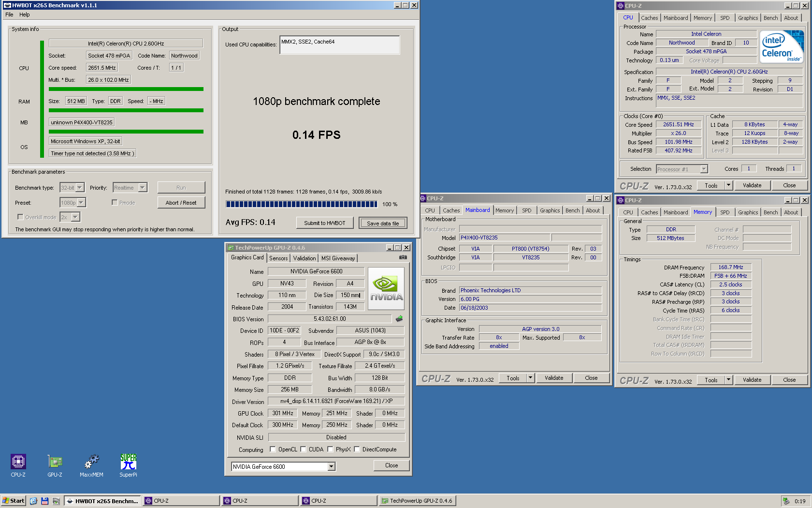Open the Processor #1 selection dropdown
Screen dimensions: 812x508
[704, 169]
